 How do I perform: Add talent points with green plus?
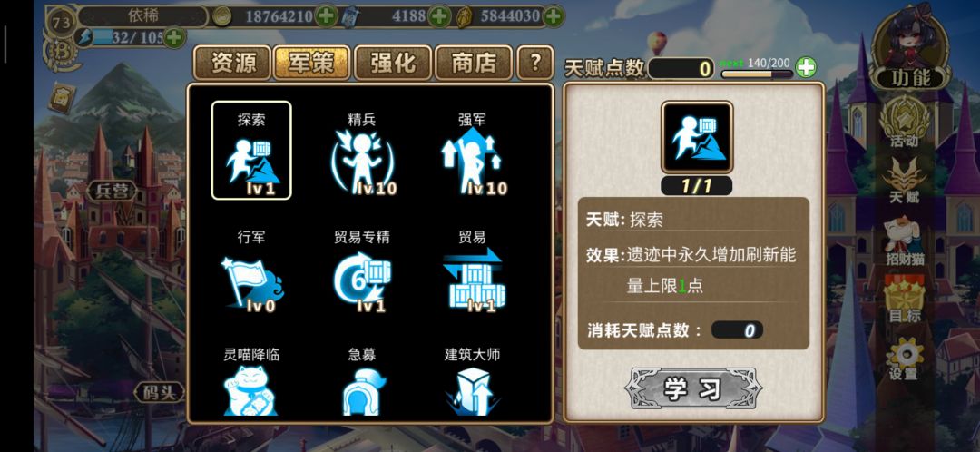(806, 67)
